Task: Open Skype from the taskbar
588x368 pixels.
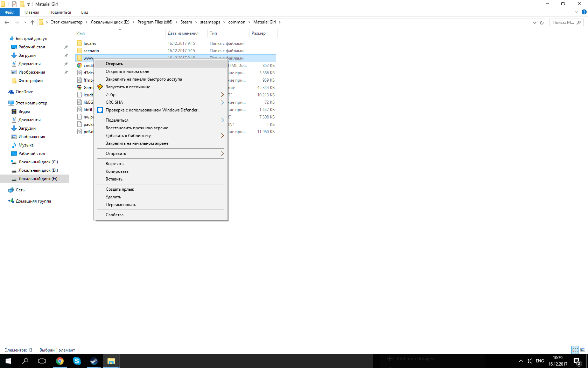Action: [77, 361]
